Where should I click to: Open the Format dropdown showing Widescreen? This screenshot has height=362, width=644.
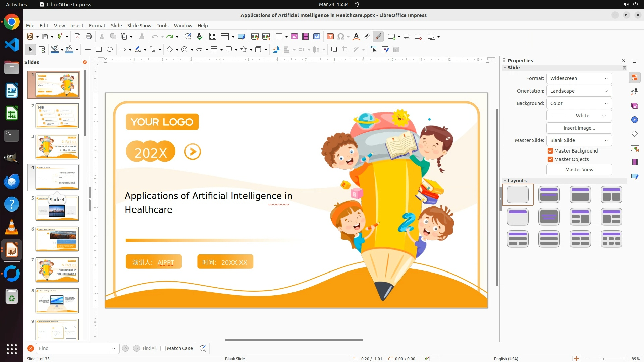click(x=579, y=78)
